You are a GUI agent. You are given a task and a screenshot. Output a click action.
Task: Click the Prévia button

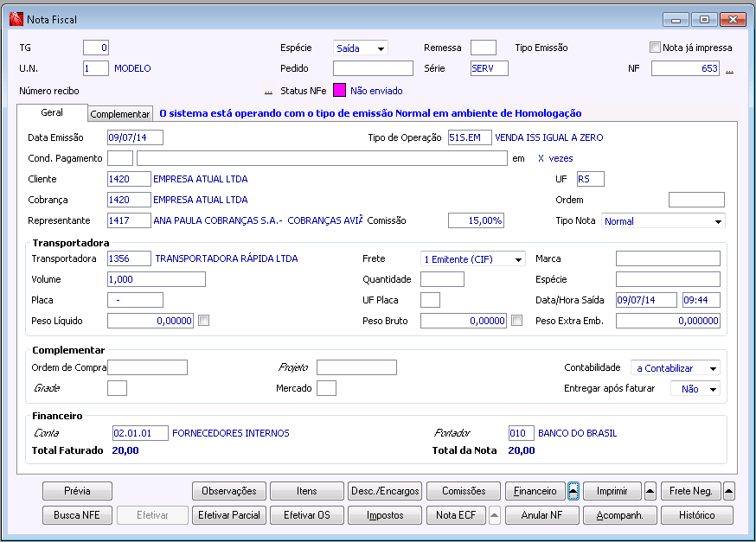[x=77, y=491]
